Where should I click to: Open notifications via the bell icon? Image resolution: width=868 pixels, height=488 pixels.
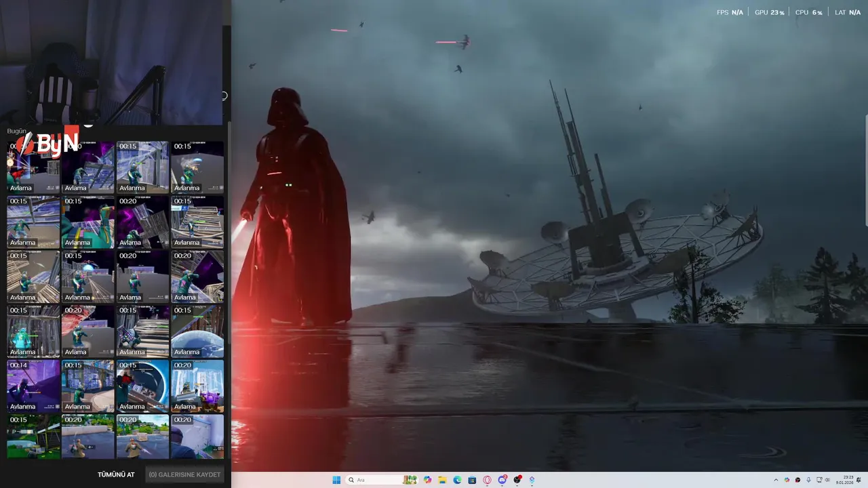tap(860, 480)
